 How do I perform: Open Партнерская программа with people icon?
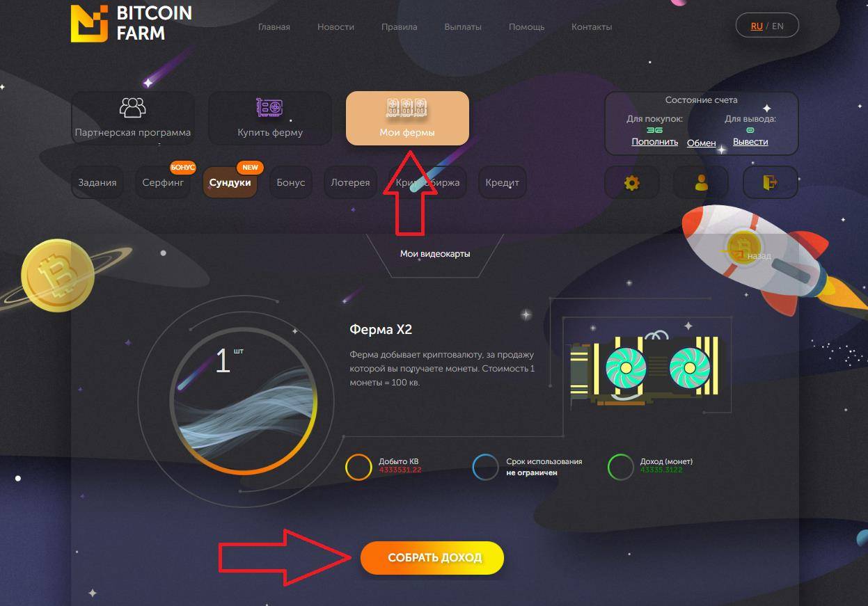point(133,118)
